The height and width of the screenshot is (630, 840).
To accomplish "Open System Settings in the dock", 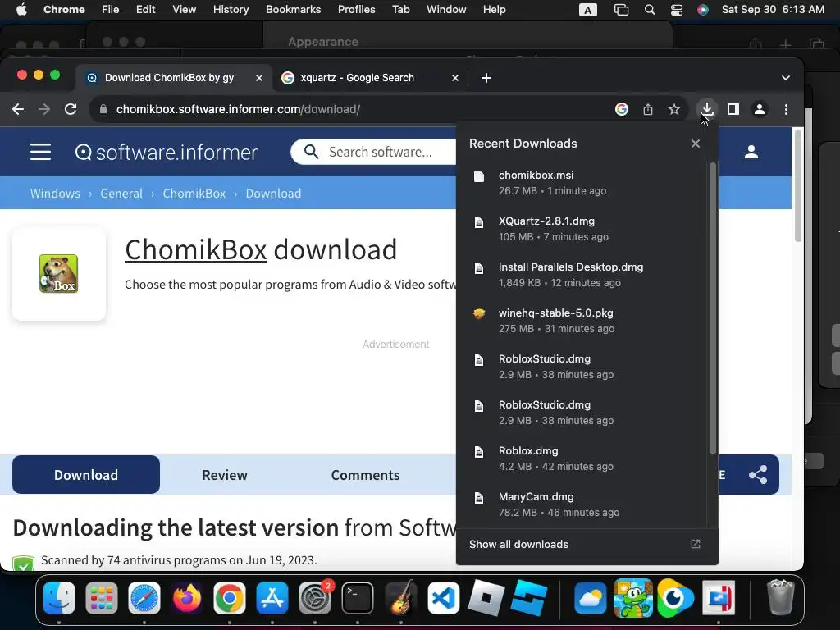I will pyautogui.click(x=315, y=598).
